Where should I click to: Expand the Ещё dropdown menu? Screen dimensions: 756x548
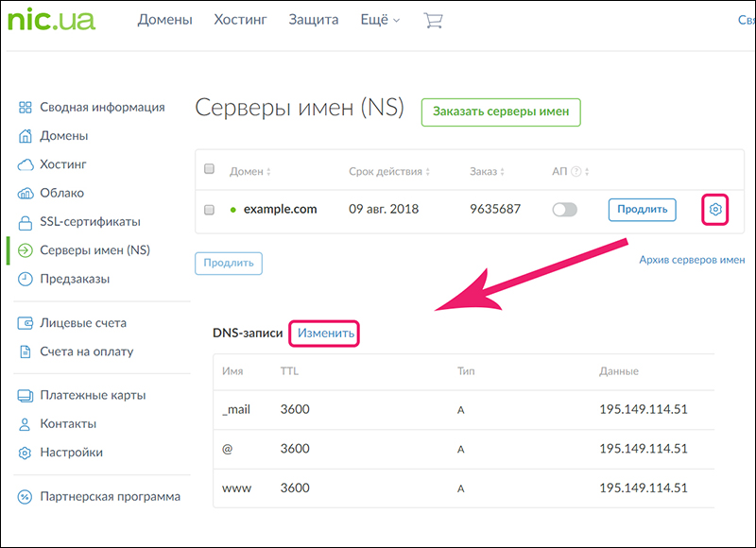pyautogui.click(x=380, y=20)
